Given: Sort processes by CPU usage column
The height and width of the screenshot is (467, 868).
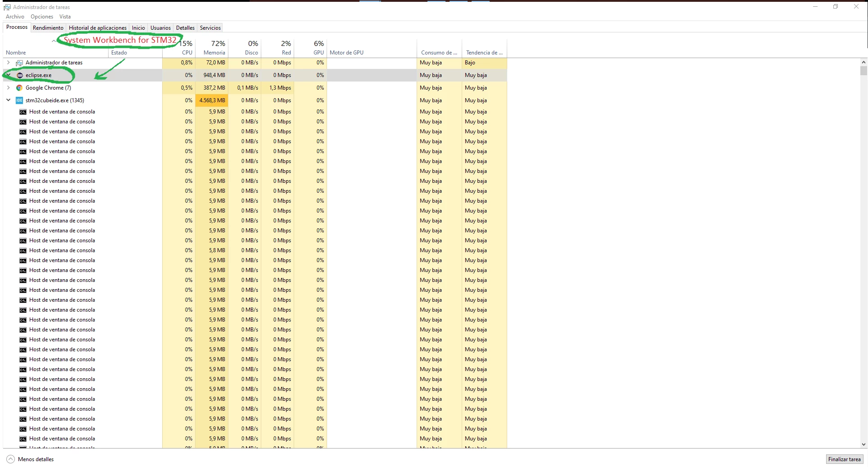Looking at the screenshot, I should coord(179,49).
